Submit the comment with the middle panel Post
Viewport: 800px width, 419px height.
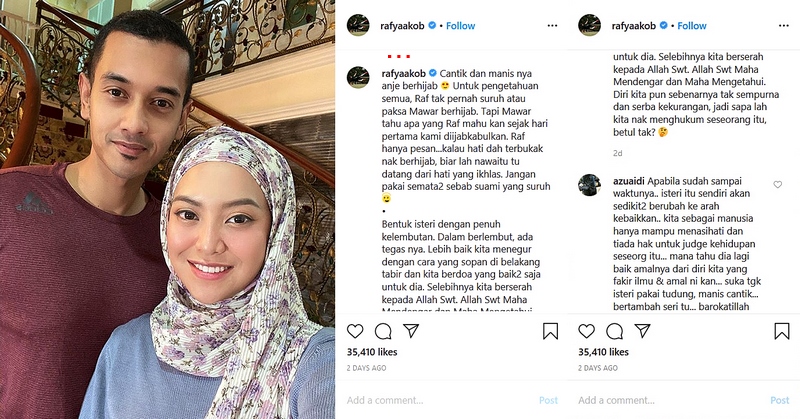click(x=548, y=401)
